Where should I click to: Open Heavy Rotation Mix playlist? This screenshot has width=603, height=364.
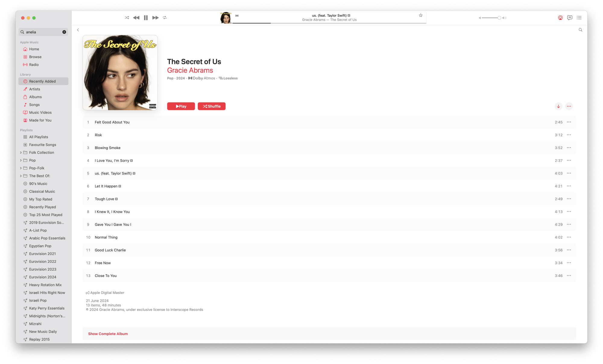coord(43,285)
